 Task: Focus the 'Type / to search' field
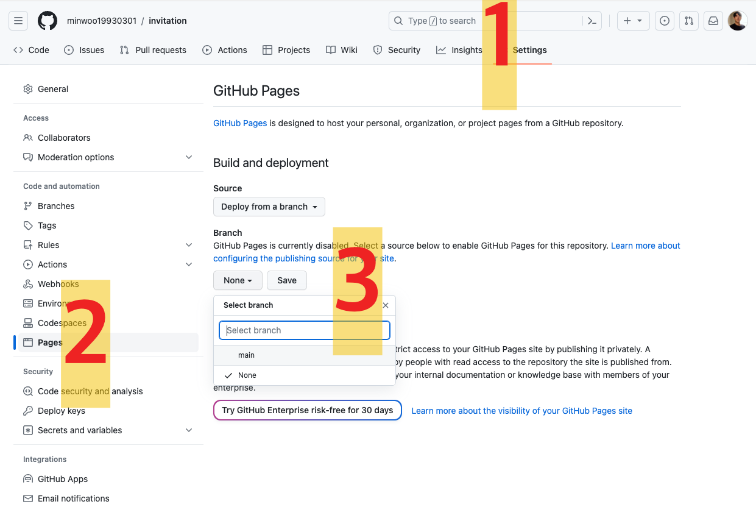[486, 21]
